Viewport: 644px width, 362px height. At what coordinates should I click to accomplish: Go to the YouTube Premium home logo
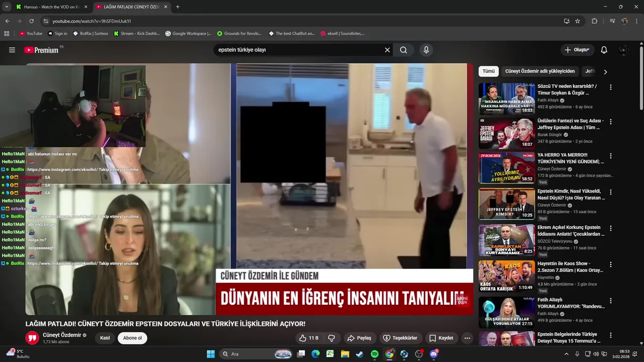[41, 50]
